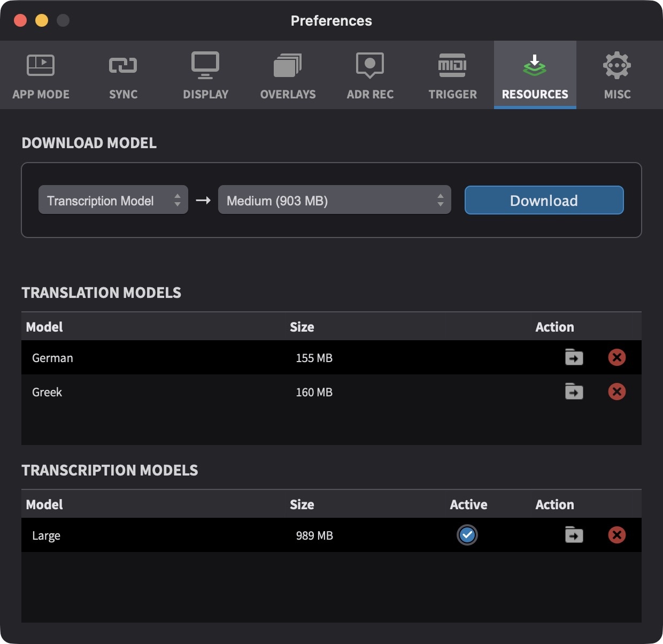Click Translation Models 'Size' column header
The width and height of the screenshot is (663, 644).
coord(302,327)
